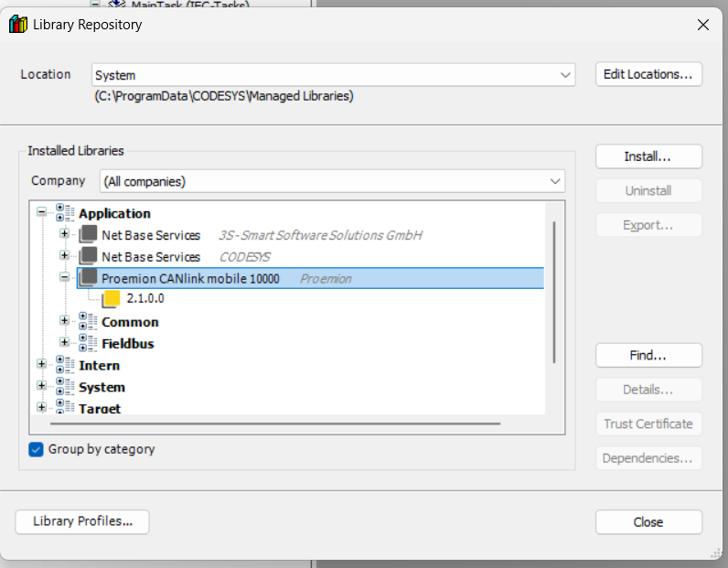Click the Library Repository books icon in title bar
Viewport: 728px width, 568px height.
click(x=17, y=25)
